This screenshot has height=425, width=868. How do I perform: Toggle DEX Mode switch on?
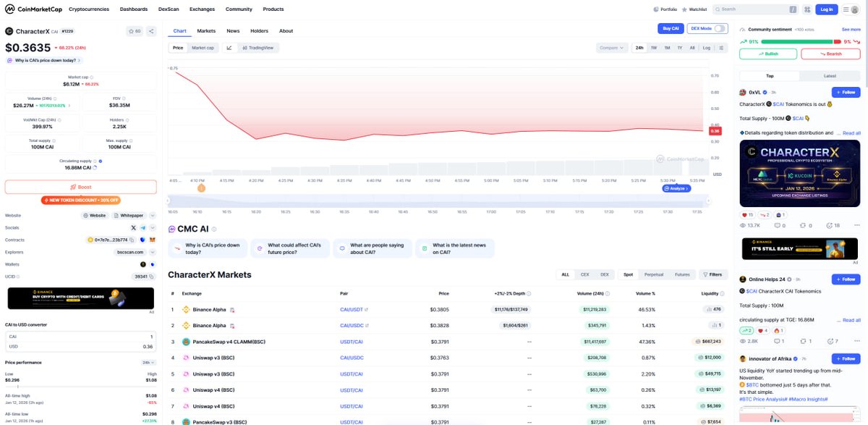[720, 28]
